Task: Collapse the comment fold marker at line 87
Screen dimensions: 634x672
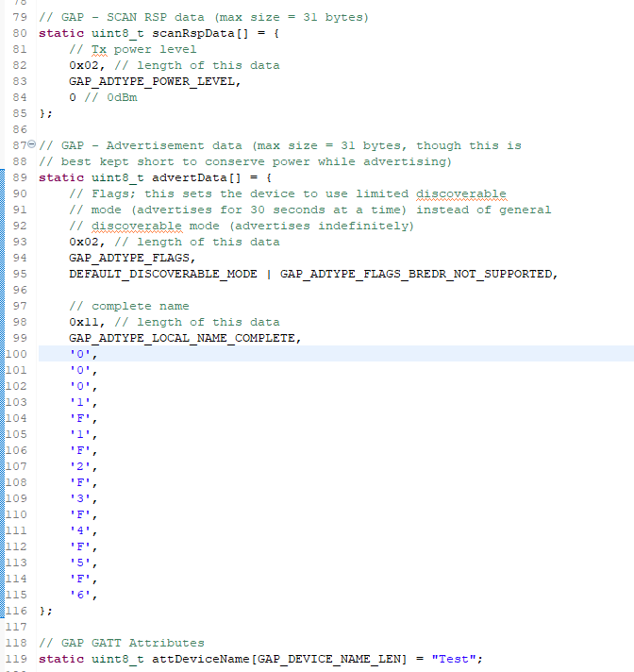Action: click(x=32, y=145)
